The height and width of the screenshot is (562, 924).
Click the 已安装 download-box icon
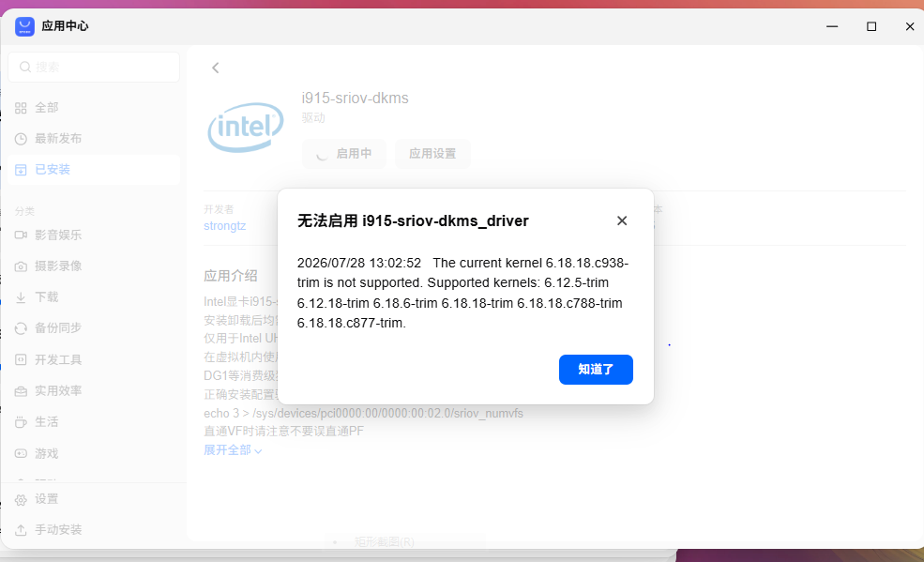tap(21, 170)
